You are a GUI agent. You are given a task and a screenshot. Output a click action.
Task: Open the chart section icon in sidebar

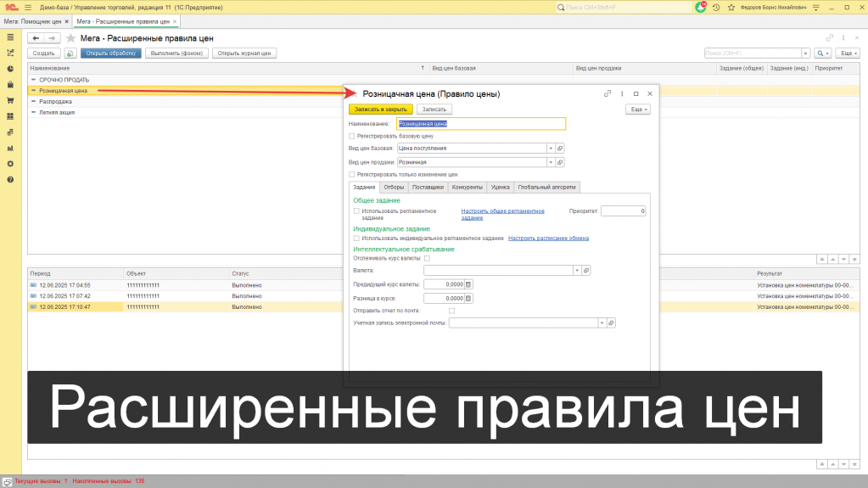10,53
